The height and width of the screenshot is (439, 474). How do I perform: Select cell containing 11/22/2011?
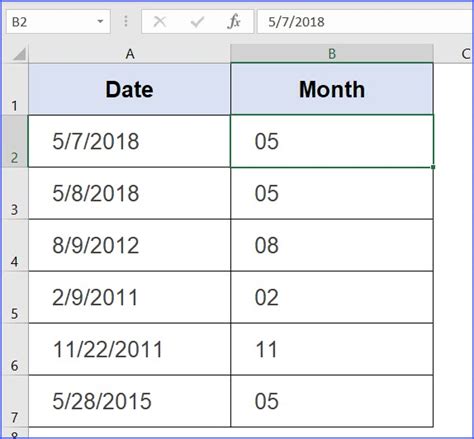point(129,349)
